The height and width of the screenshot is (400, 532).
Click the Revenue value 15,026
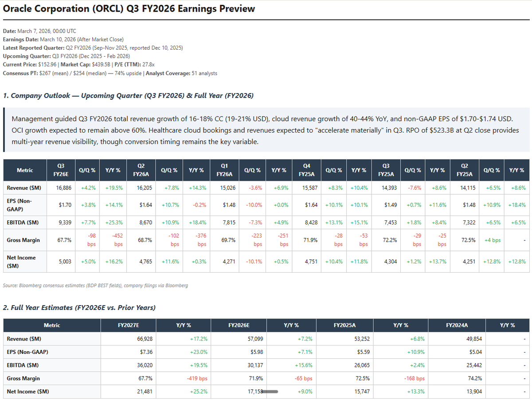tap(228, 188)
